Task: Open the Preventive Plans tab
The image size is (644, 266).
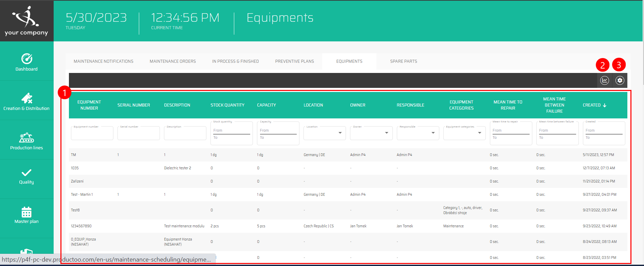Action: [x=294, y=61]
